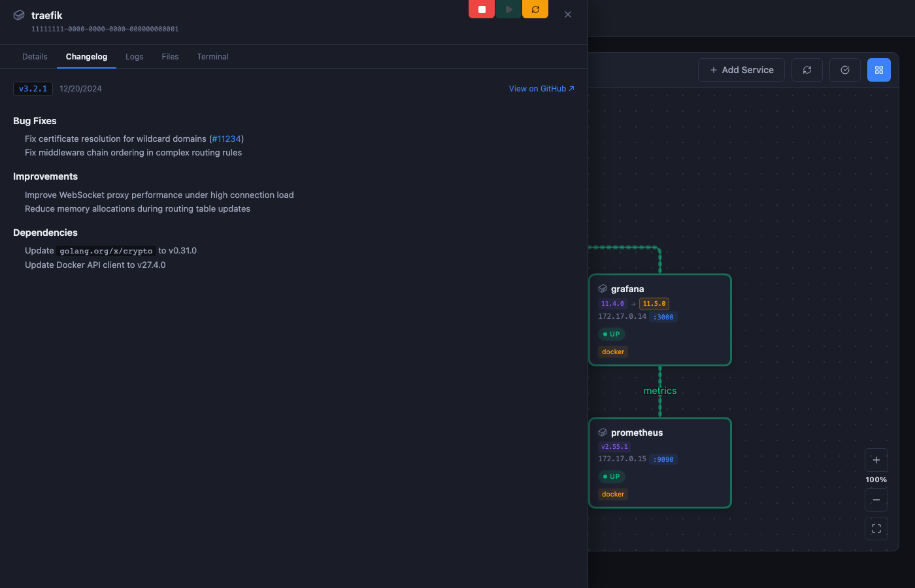Viewport: 915px width, 588px height.
Task: Click the grafana UP status badge
Action: coord(612,334)
